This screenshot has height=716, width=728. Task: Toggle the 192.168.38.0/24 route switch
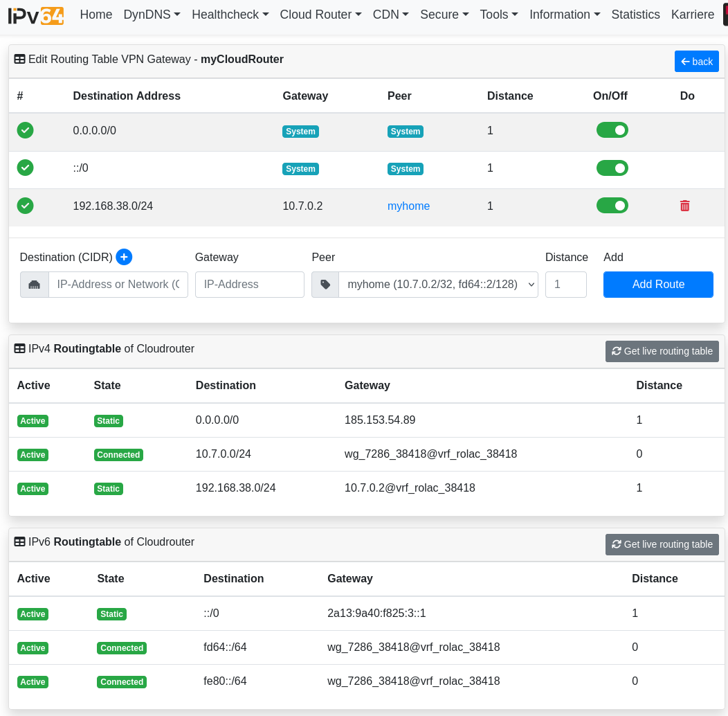(612, 206)
